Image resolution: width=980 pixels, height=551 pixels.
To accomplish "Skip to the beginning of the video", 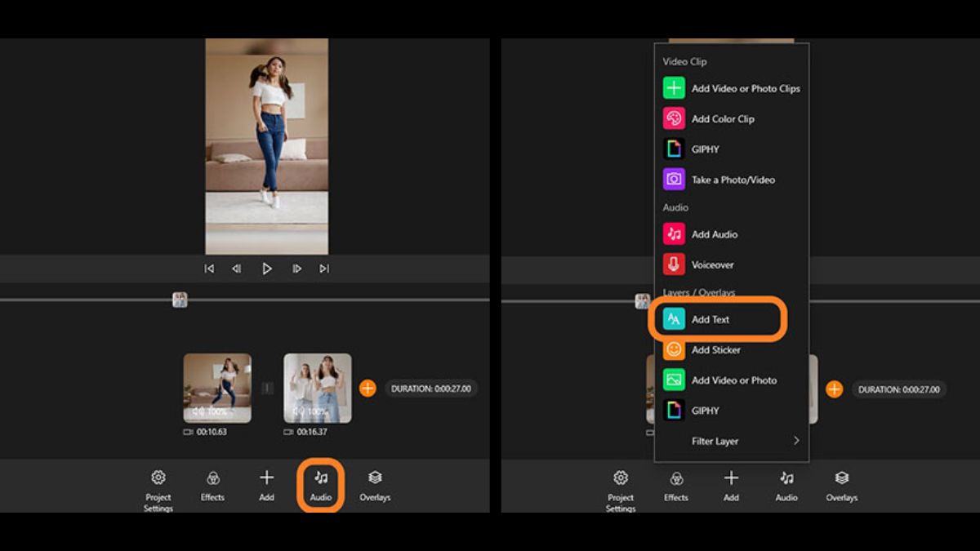I will click(208, 268).
